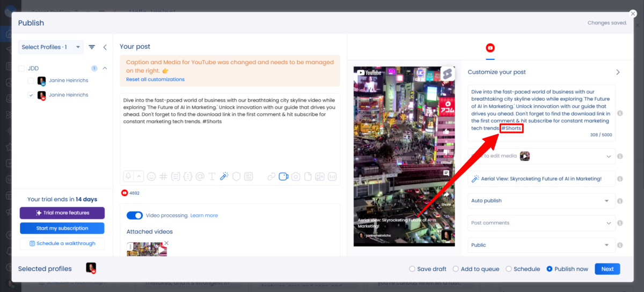Click the curly-braces variables icon
The image size is (644, 292).
[x=188, y=176]
